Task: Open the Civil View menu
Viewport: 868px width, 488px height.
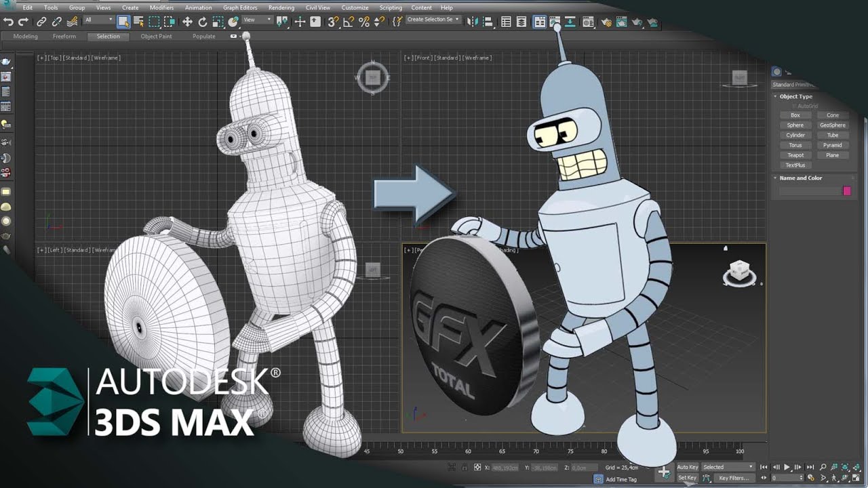Action: click(318, 7)
